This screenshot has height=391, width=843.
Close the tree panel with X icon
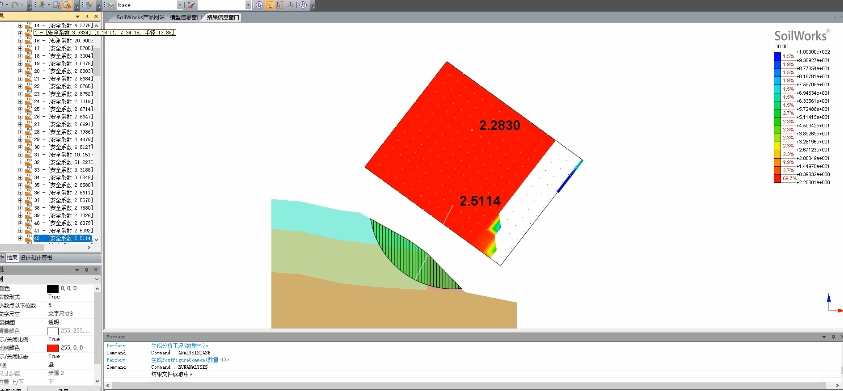[x=96, y=17]
